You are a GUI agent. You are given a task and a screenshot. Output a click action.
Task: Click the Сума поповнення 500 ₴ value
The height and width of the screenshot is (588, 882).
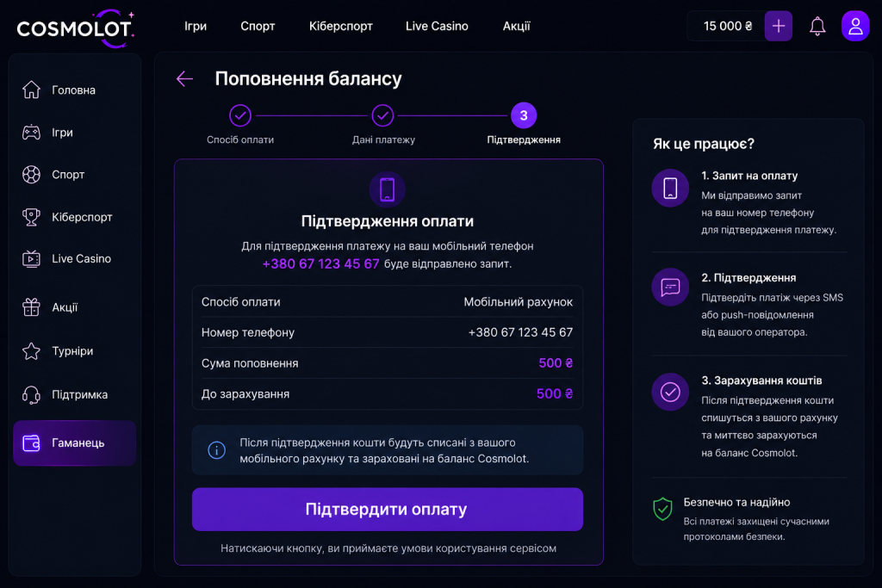pyautogui.click(x=556, y=363)
